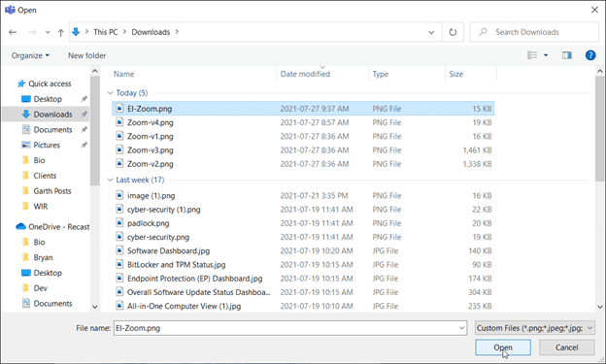Open Bryan folder under OneDrive

(43, 257)
